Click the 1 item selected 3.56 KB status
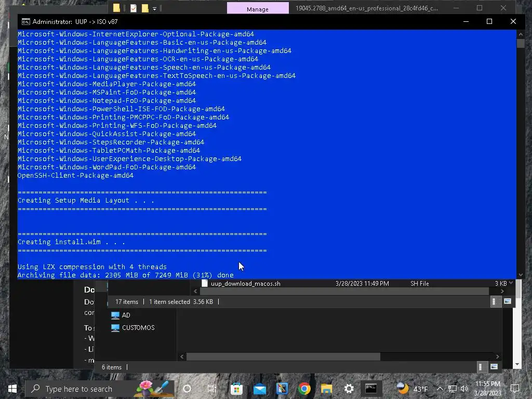 click(x=181, y=302)
